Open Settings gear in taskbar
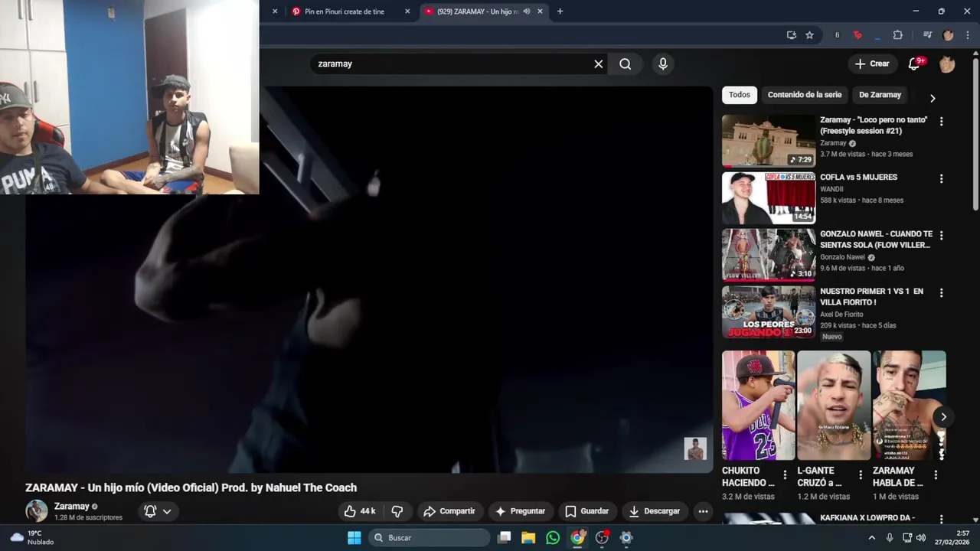 (x=626, y=538)
